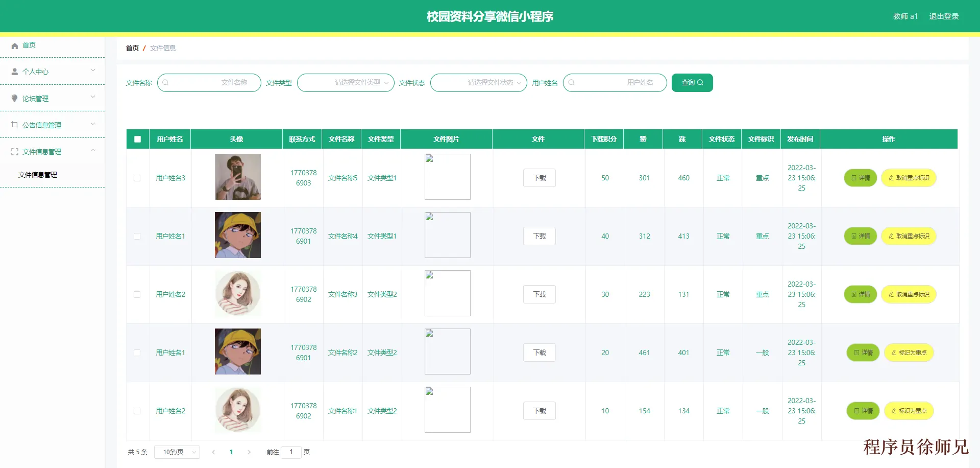Open the 公告信息管理 sidebar menu
980x468 pixels.
click(52, 125)
